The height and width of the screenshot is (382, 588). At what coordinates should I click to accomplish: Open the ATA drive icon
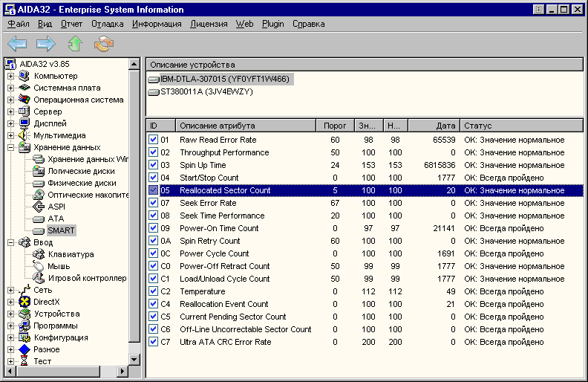39,218
